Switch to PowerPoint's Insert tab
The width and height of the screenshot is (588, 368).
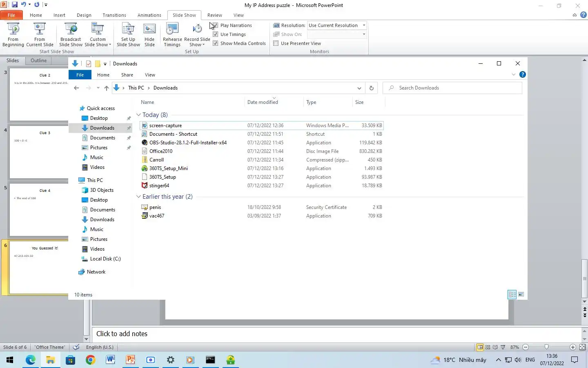coord(59,15)
